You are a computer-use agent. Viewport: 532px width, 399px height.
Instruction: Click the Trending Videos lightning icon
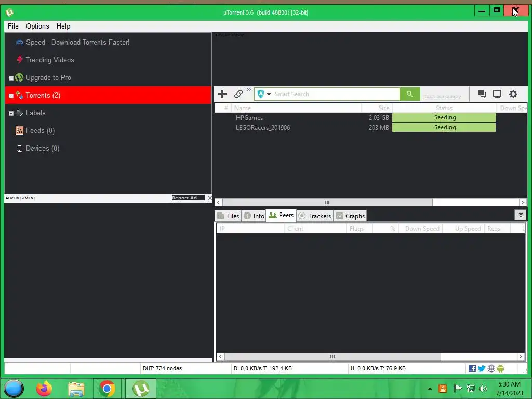pos(19,60)
